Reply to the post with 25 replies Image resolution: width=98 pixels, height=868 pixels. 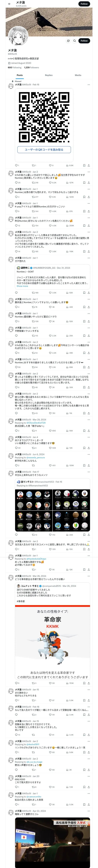pyautogui.click(x=18, y=183)
